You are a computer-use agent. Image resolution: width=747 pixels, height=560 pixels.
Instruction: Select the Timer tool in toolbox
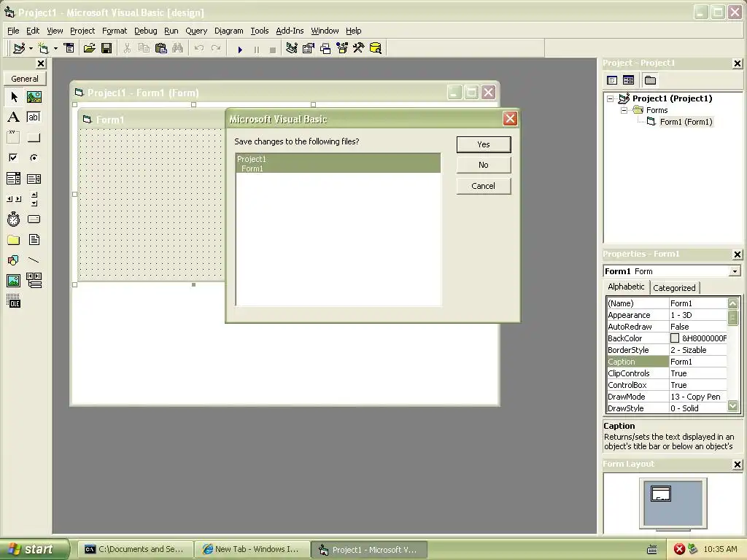(x=14, y=219)
